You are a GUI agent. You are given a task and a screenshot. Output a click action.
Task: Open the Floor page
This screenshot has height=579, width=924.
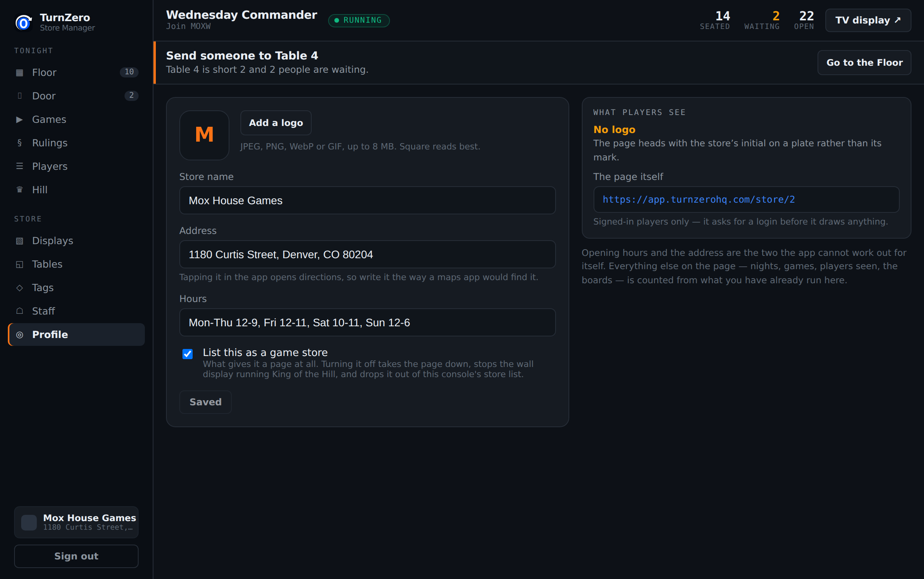[x=76, y=72]
